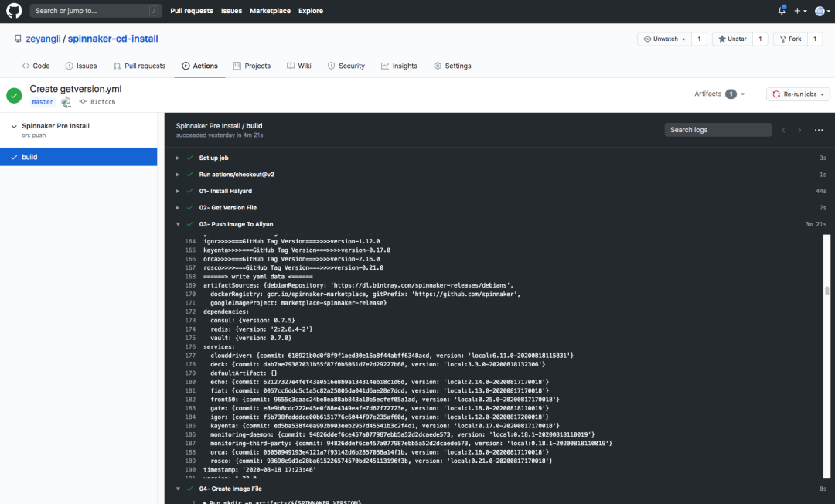The height and width of the screenshot is (504, 835).
Task: Click the Set up job success check
Action: point(189,158)
